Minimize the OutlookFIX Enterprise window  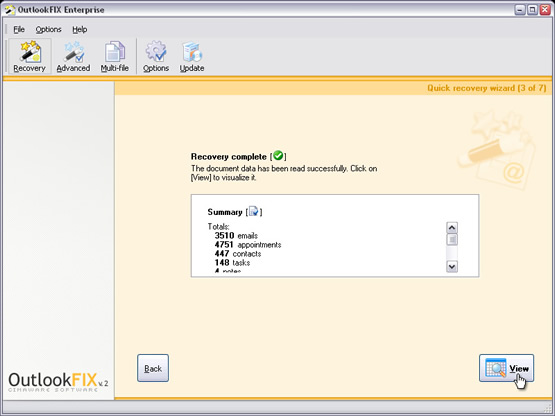[520, 10]
